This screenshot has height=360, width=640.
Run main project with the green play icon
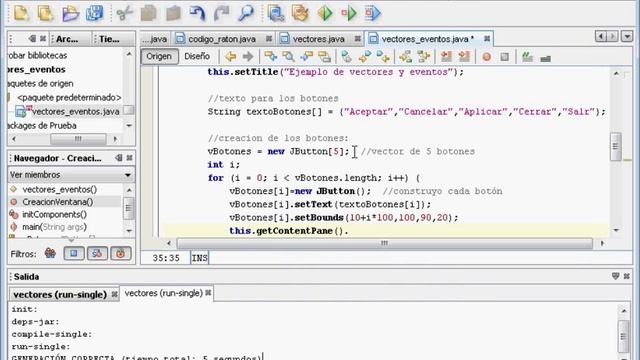click(x=325, y=13)
